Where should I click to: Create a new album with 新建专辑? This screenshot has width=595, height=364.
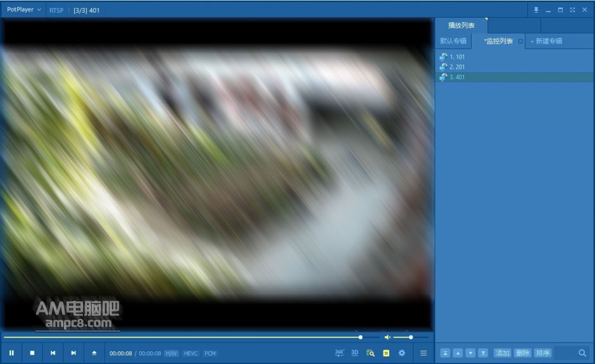coord(546,41)
